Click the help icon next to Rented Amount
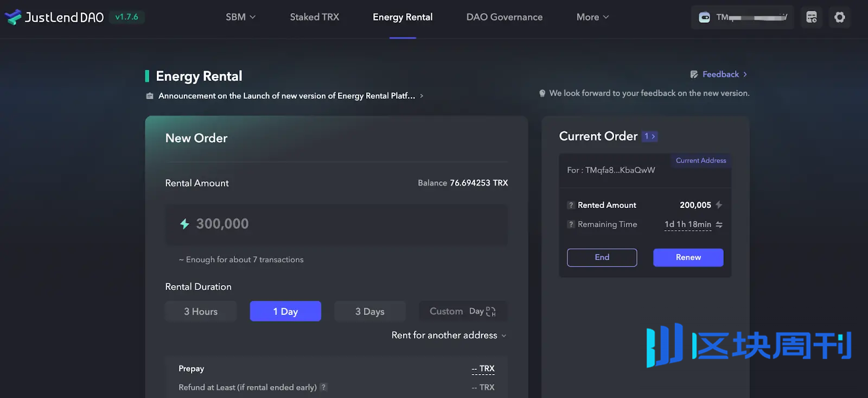 point(571,205)
